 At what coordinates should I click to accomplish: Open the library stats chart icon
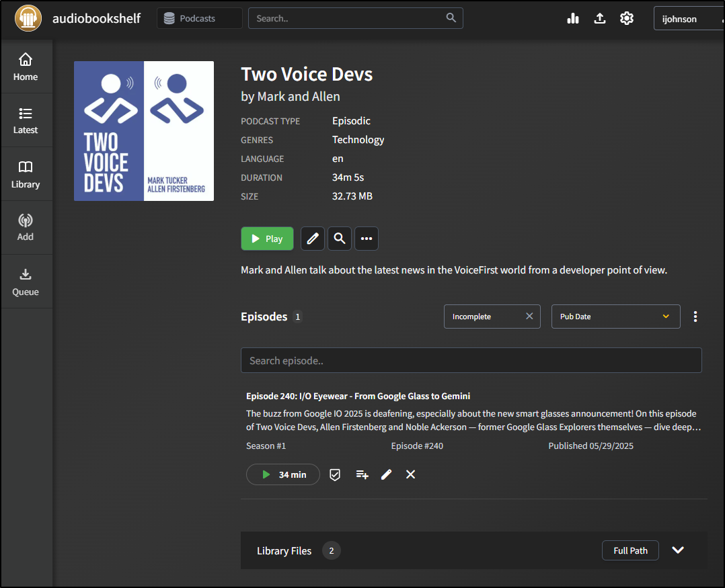click(573, 18)
